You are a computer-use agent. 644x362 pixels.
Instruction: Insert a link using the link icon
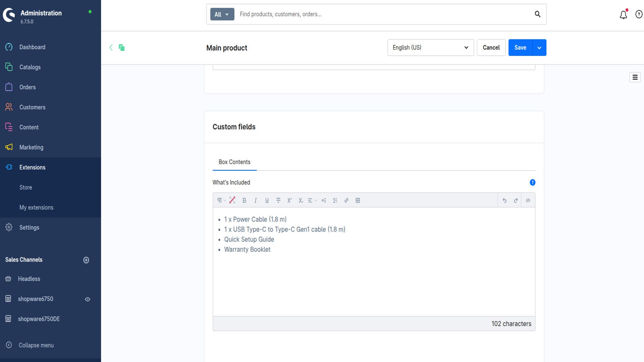click(346, 200)
